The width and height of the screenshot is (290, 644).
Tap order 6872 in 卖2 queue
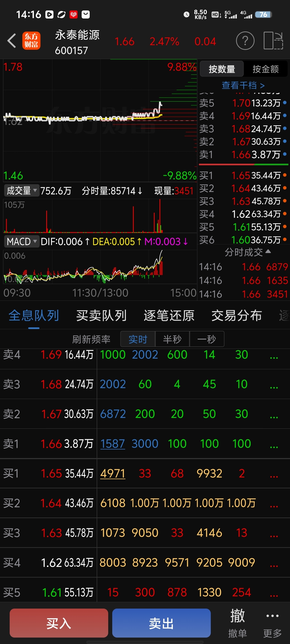tap(113, 414)
